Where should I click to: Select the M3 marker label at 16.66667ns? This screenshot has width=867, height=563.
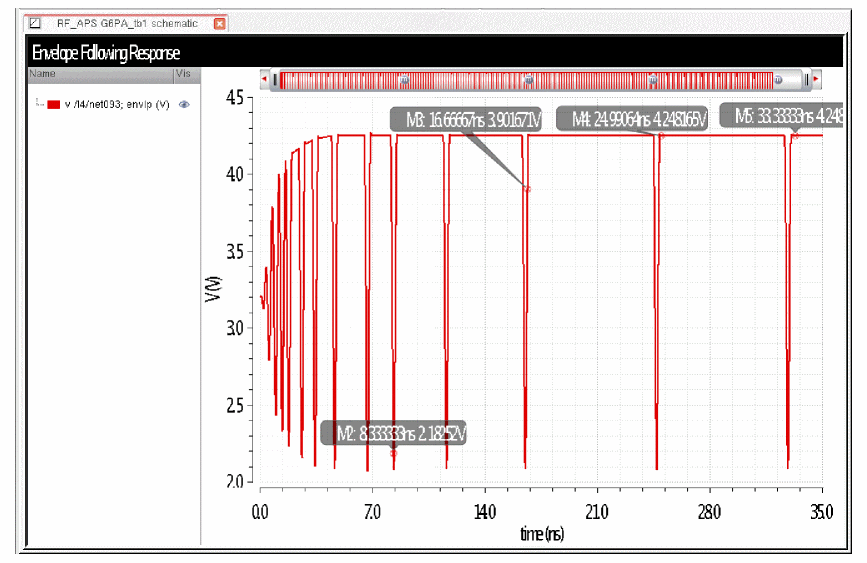[466, 119]
